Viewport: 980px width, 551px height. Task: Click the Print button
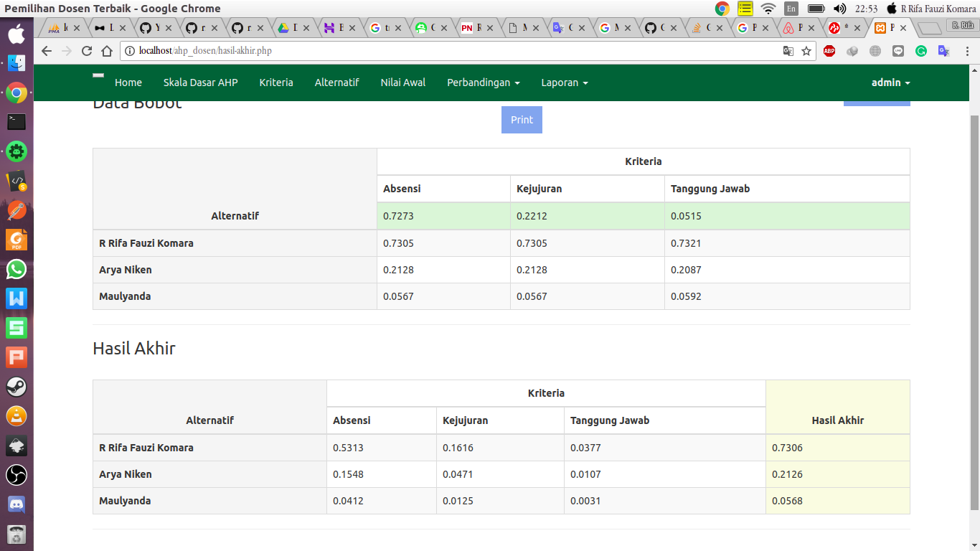(x=522, y=120)
